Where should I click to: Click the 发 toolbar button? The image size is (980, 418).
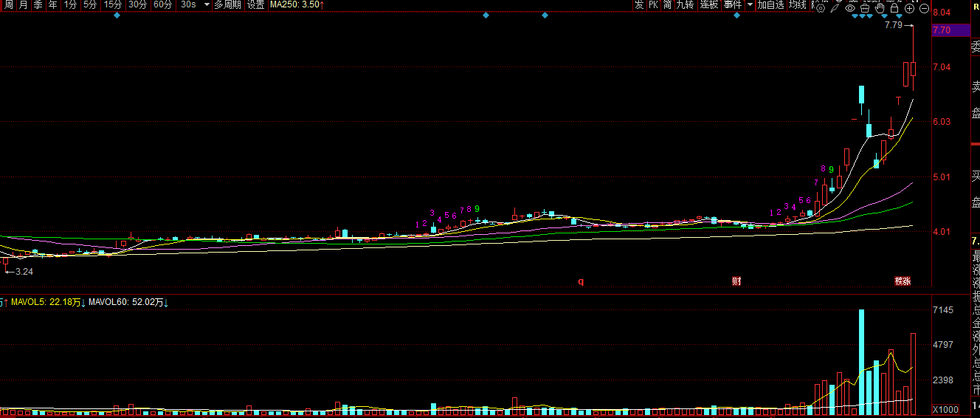(x=639, y=4)
